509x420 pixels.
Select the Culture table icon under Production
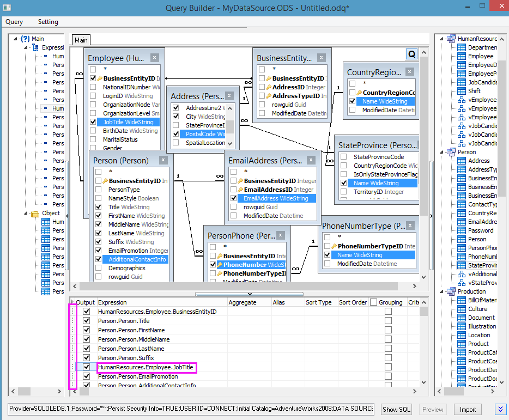(461, 309)
